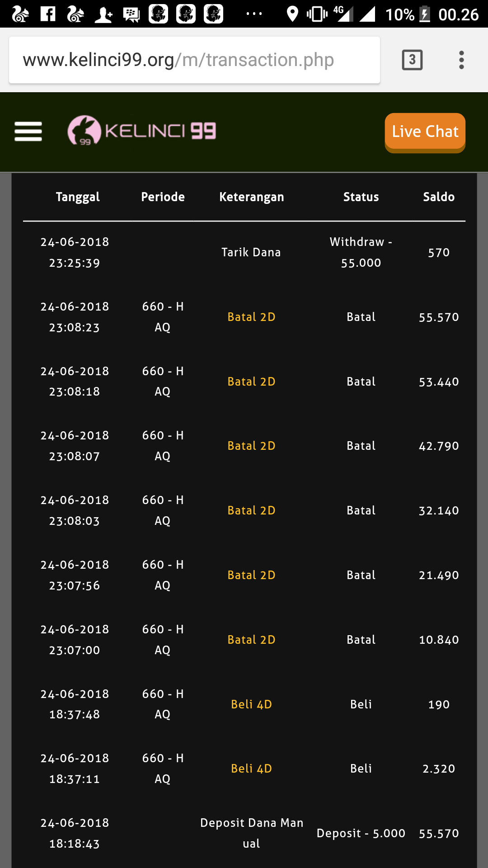Open the browser tab switcher showing 3
488x868 pixels.
coord(412,60)
